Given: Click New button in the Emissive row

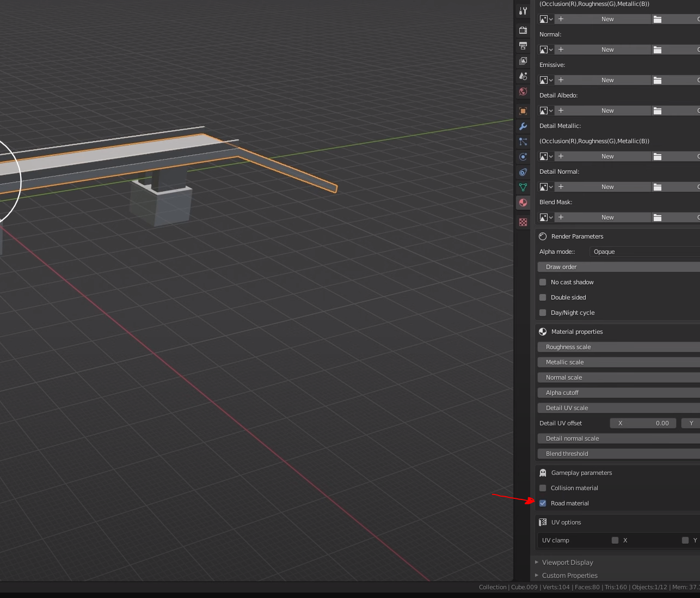Looking at the screenshot, I should [x=603, y=80].
